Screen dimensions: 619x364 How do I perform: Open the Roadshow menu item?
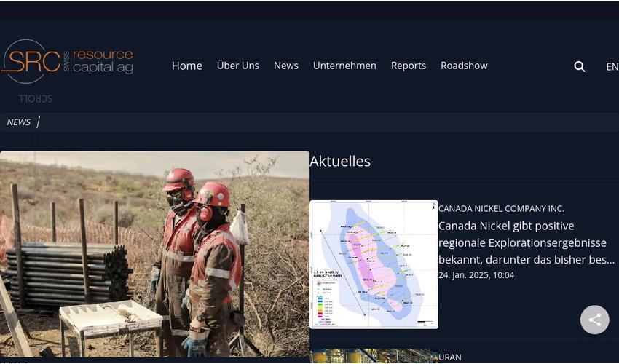tap(465, 66)
